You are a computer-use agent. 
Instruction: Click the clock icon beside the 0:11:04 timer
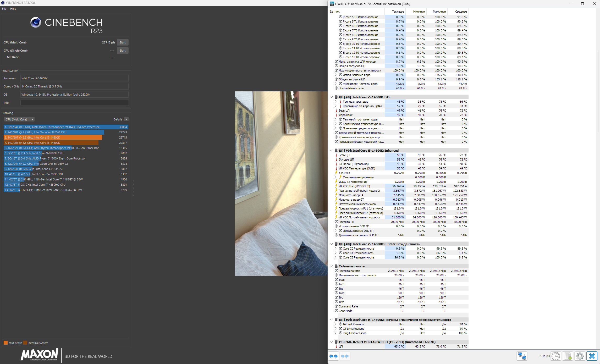(x=556, y=356)
